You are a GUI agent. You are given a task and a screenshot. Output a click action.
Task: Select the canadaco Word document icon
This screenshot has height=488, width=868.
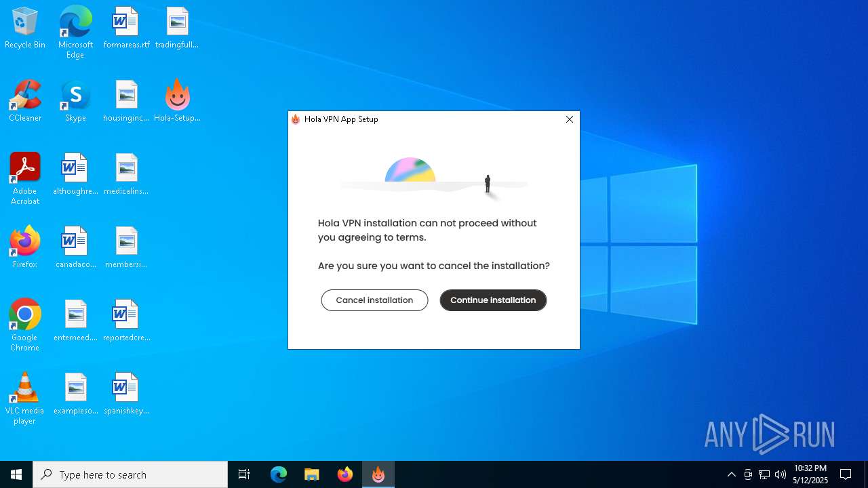pyautogui.click(x=75, y=248)
